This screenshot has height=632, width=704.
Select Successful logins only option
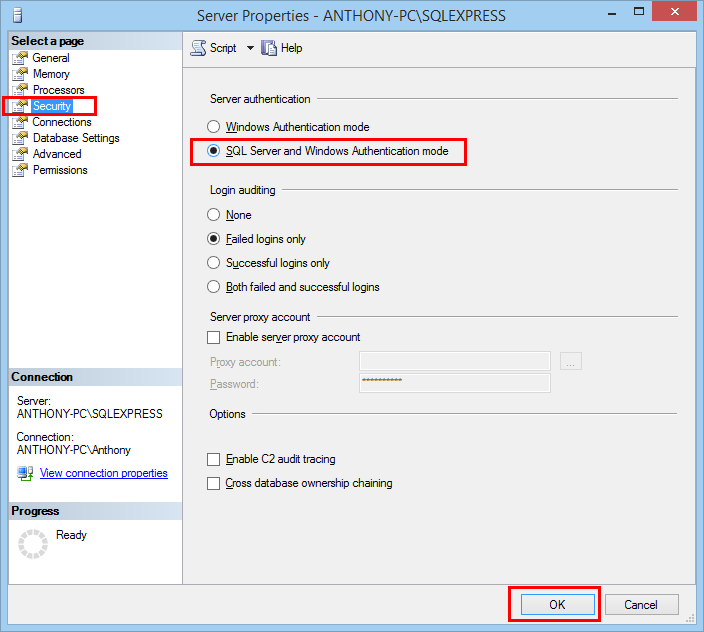pos(213,263)
